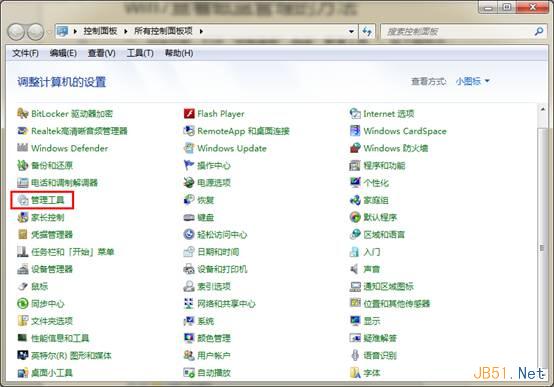This screenshot has width=554, height=387.
Task: Click the 语音识别 microphone icon
Action: [x=355, y=355]
